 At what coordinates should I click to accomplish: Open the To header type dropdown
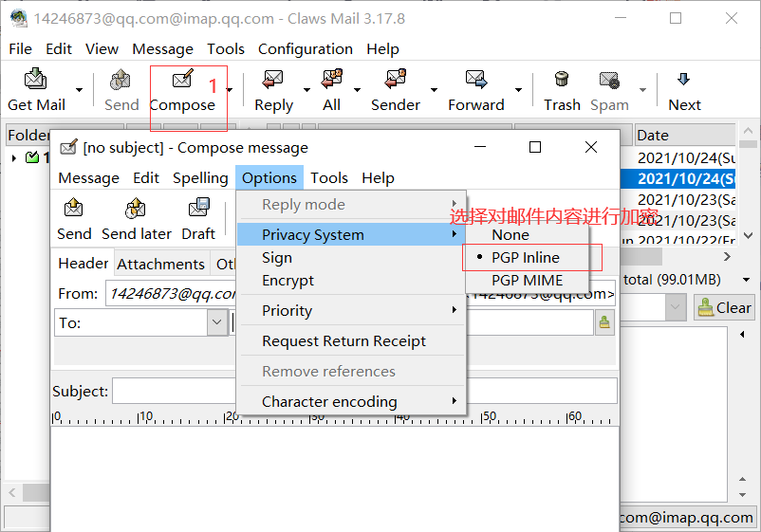pyautogui.click(x=217, y=322)
